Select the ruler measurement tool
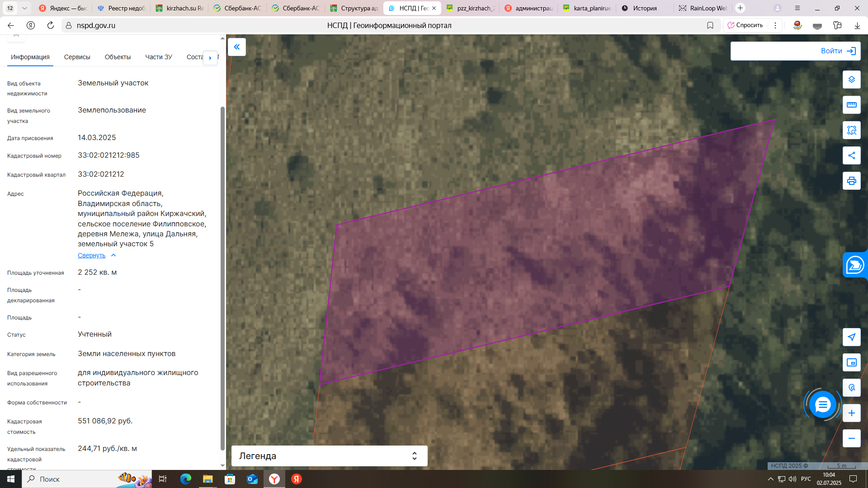 (x=851, y=105)
